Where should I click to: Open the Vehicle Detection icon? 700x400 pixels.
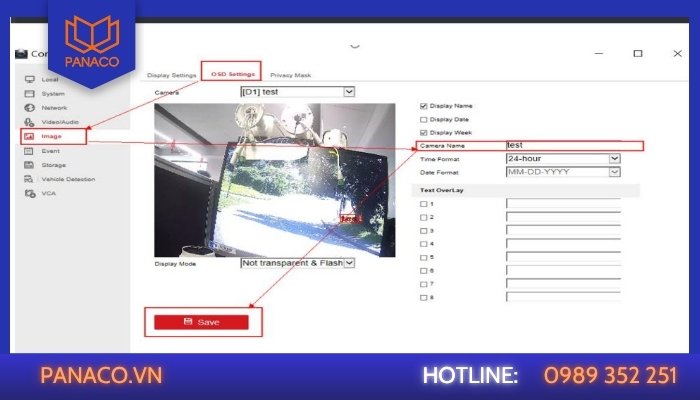29,179
